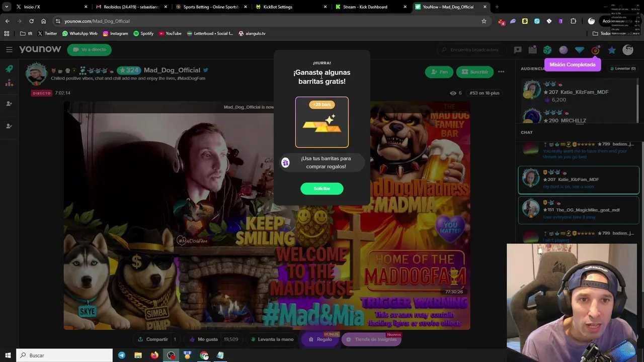Click Mad_Dog_Official's broadcaster avatar
The image size is (644, 362).
point(36,74)
